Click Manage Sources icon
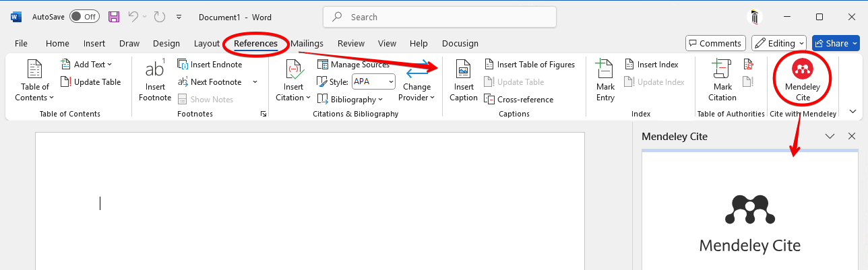Screen dimensions: 868x270 pyautogui.click(x=323, y=65)
